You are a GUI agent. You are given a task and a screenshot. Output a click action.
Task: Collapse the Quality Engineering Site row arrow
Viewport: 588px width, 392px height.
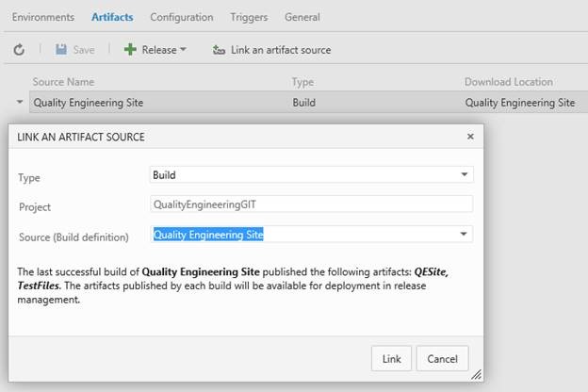click(x=20, y=102)
